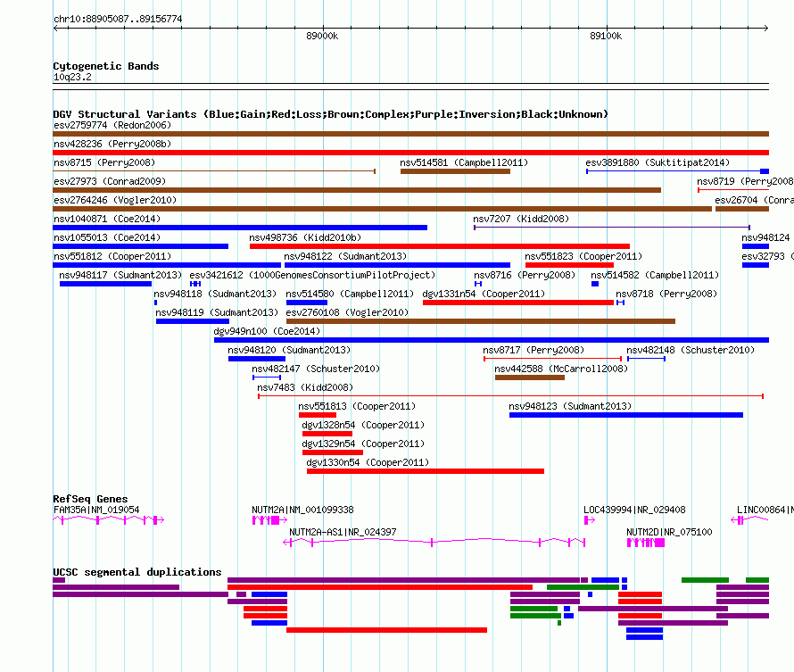794x672 pixels.
Task: Open the nsv8715 (Perry2008) variant
Action: click(x=103, y=162)
